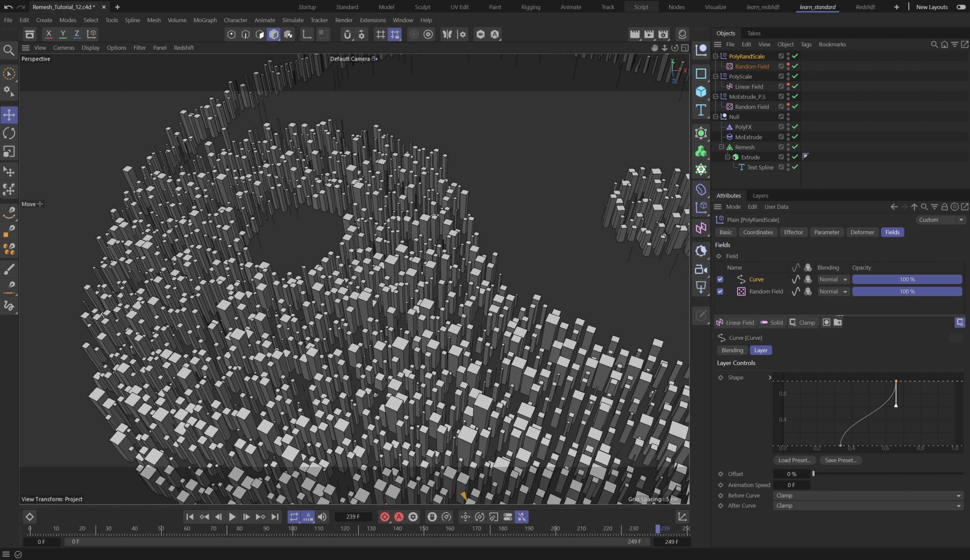Open the Before Curve dropdown

tap(868, 496)
